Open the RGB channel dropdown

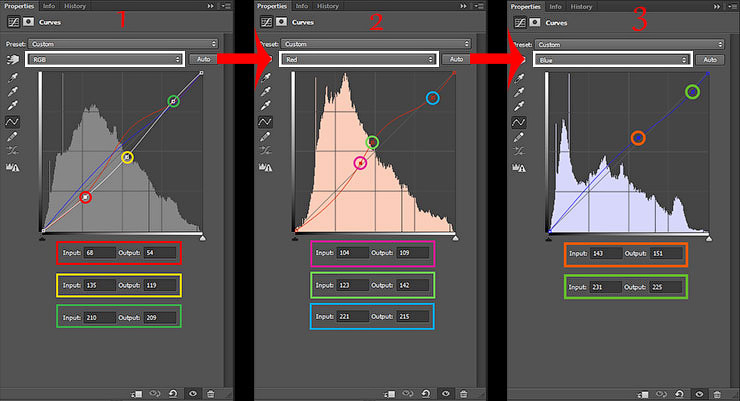105,59
